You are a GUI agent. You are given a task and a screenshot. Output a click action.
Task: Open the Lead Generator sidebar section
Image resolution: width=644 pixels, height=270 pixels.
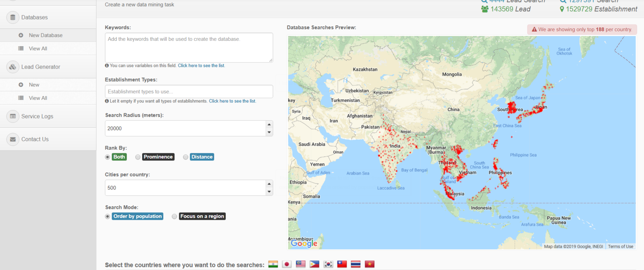48,67
